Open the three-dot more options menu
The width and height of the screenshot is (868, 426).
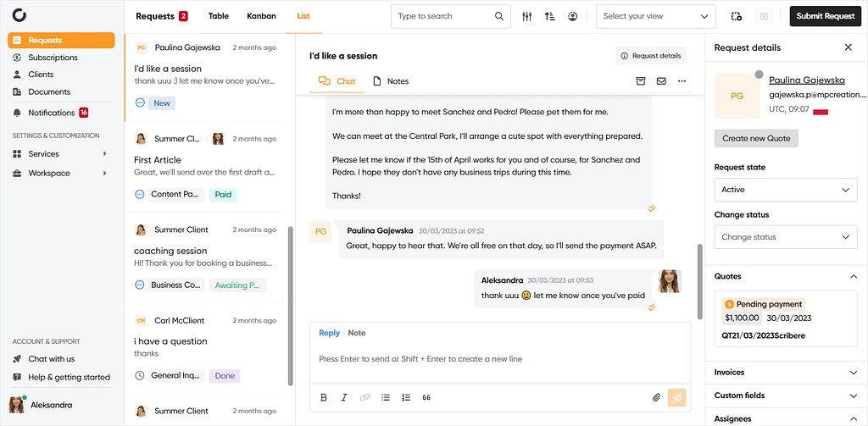click(682, 80)
